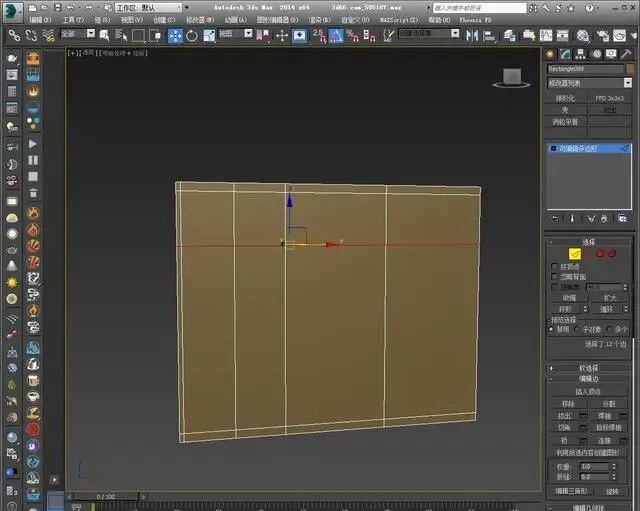Select the Multi preview selection radio
Image resolution: width=640 pixels, height=511 pixels.
[609, 329]
